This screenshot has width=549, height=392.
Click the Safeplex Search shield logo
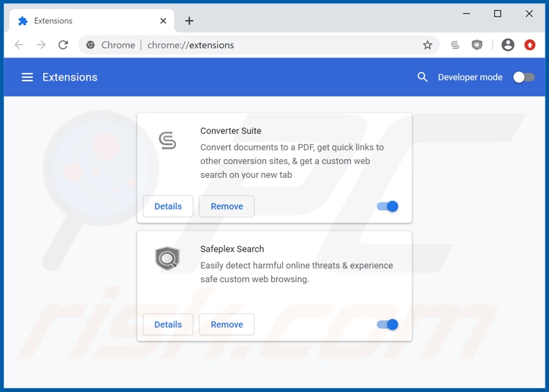click(x=167, y=258)
